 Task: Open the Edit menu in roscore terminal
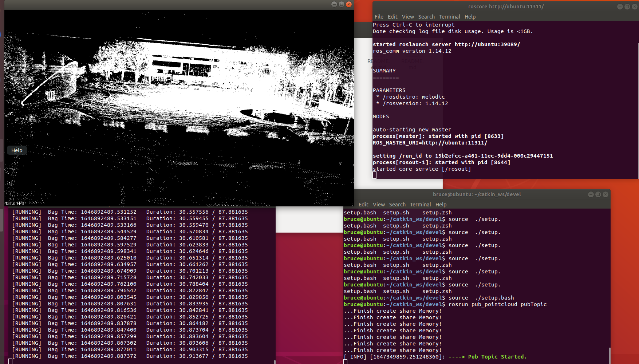click(393, 17)
